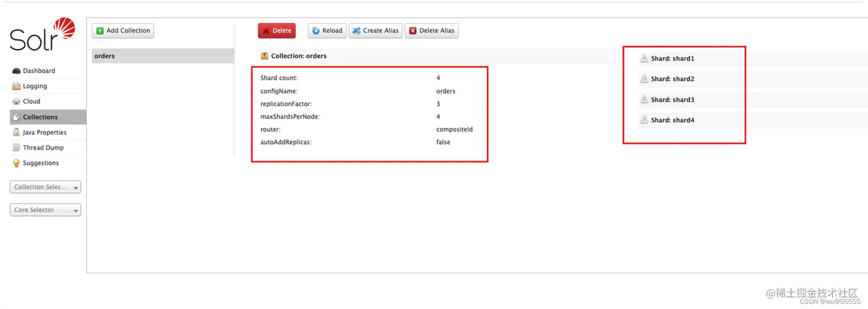
Task: Open Java Properties page
Action: point(48,133)
